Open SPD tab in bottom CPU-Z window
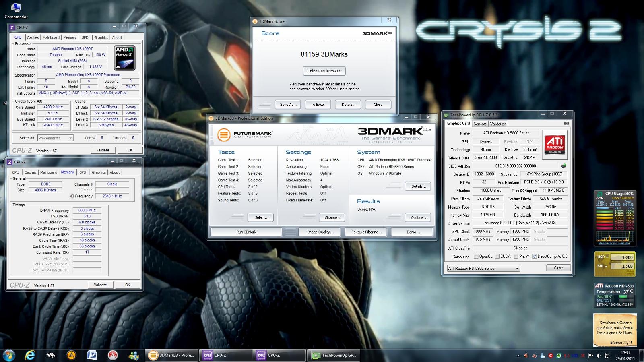 83,172
